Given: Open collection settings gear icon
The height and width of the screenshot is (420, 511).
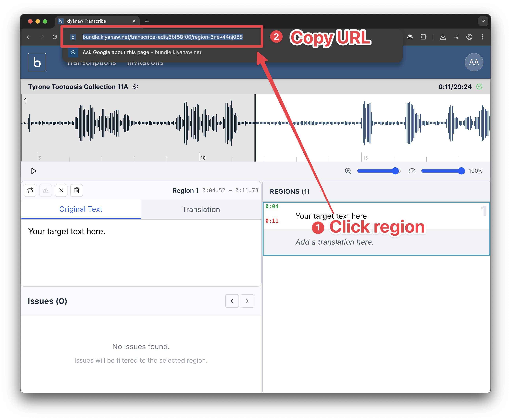Looking at the screenshot, I should tap(135, 87).
